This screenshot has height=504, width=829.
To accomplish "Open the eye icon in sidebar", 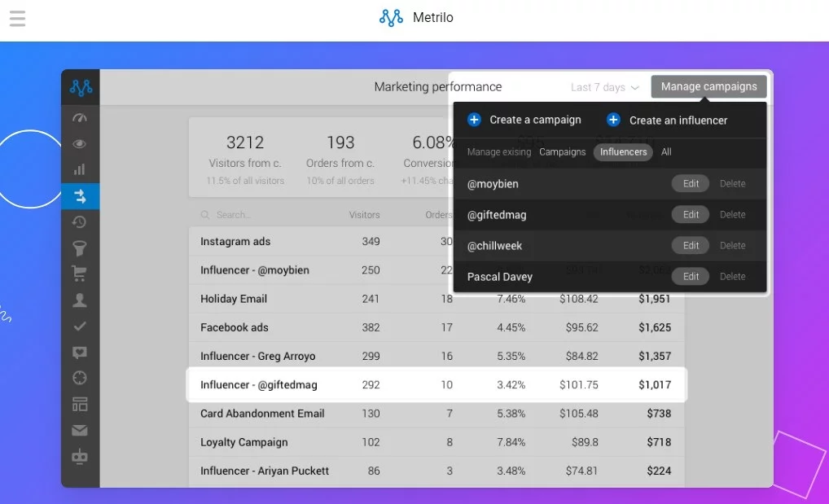I will (x=80, y=143).
